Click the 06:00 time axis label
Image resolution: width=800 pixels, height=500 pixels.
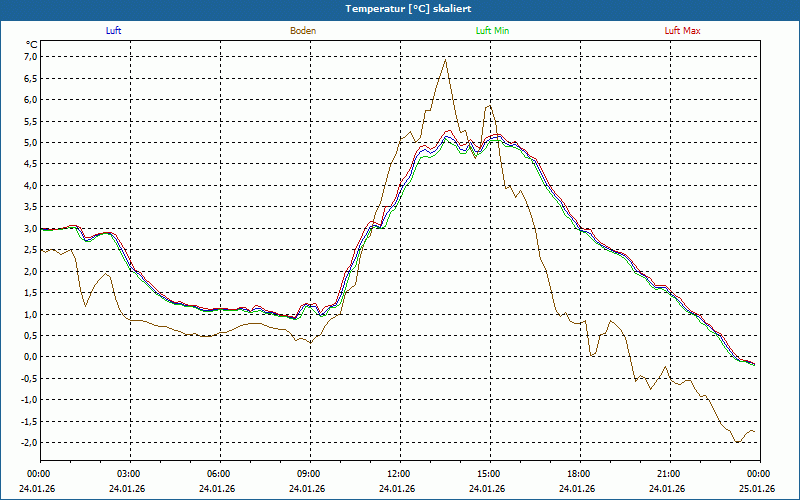point(219,474)
